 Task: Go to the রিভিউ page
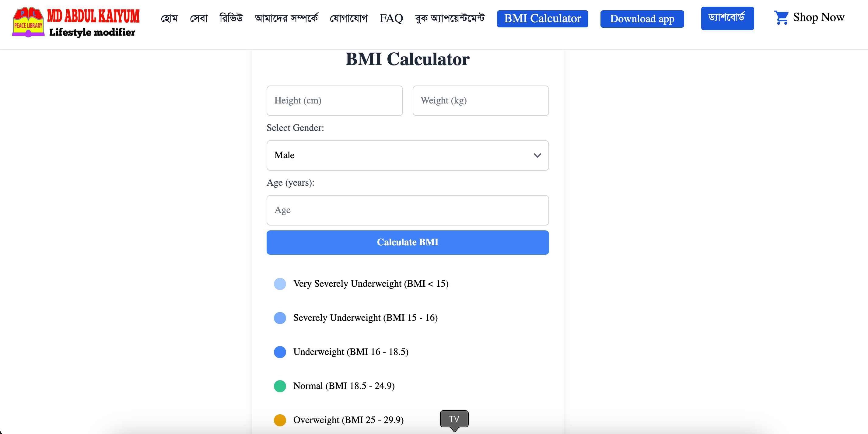click(x=231, y=18)
